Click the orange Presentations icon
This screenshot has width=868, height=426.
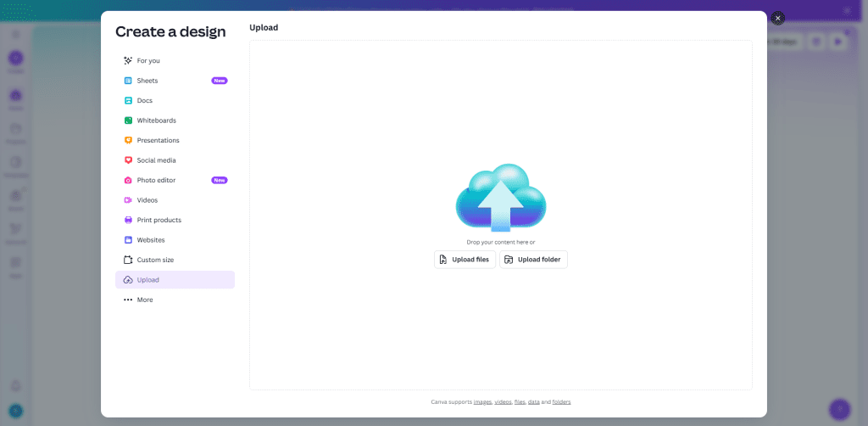[x=128, y=140]
